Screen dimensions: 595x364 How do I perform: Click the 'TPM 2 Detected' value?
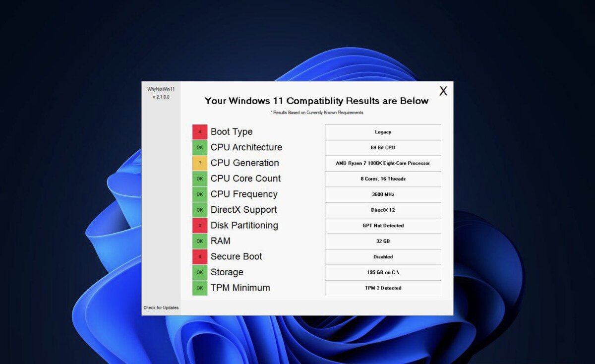[383, 288]
